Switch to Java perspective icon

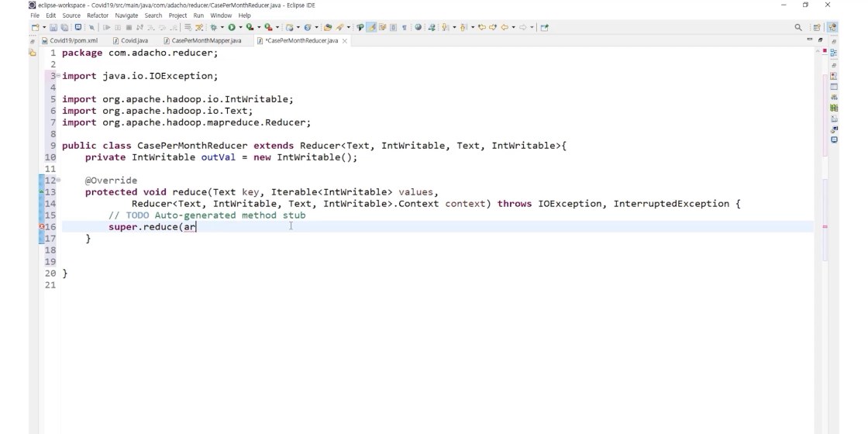coord(832,27)
